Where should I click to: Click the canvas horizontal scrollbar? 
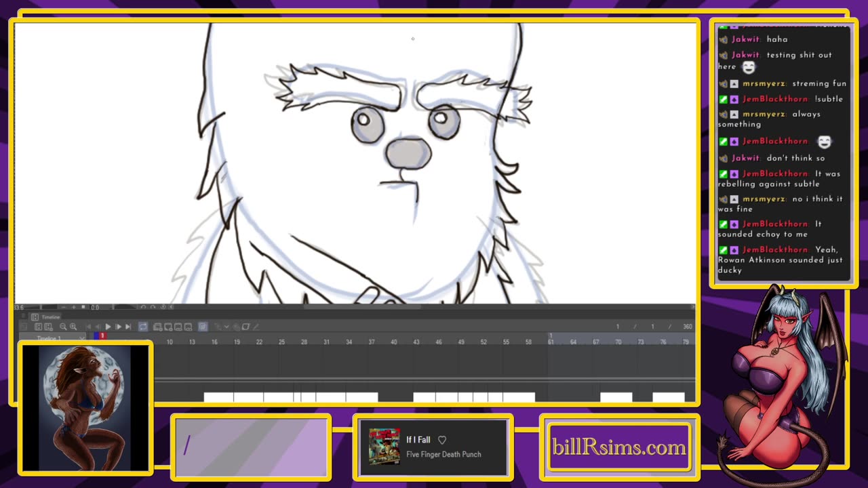pos(363,307)
